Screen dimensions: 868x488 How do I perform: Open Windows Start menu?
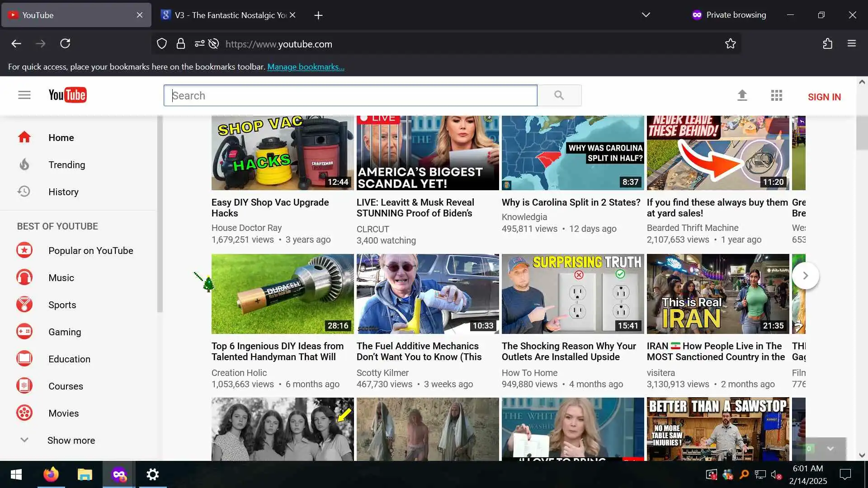coord(16,474)
